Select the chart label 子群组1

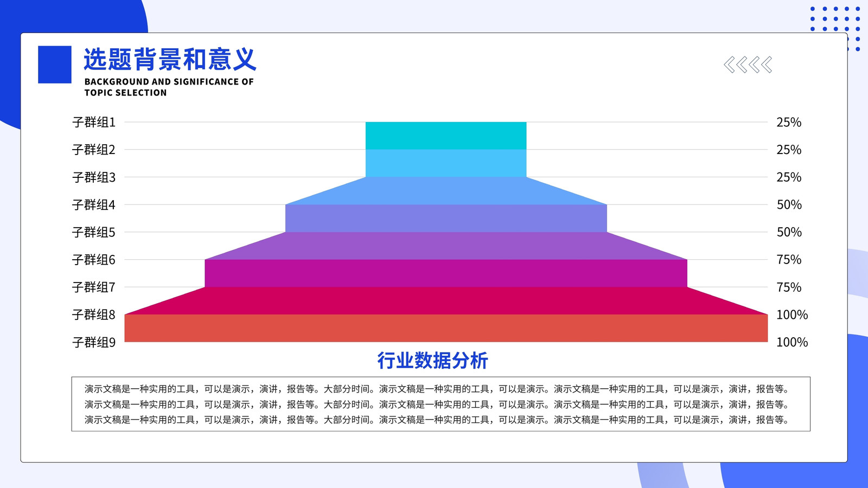coord(94,123)
